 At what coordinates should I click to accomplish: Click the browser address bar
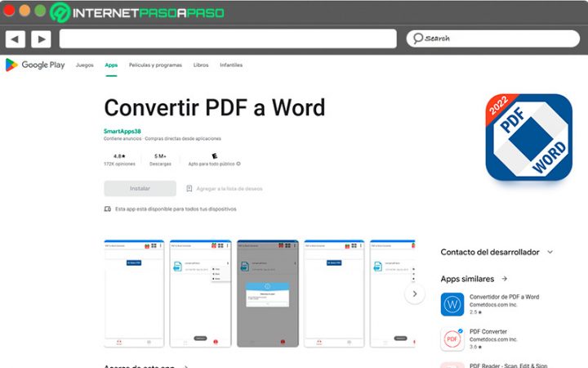[228, 38]
